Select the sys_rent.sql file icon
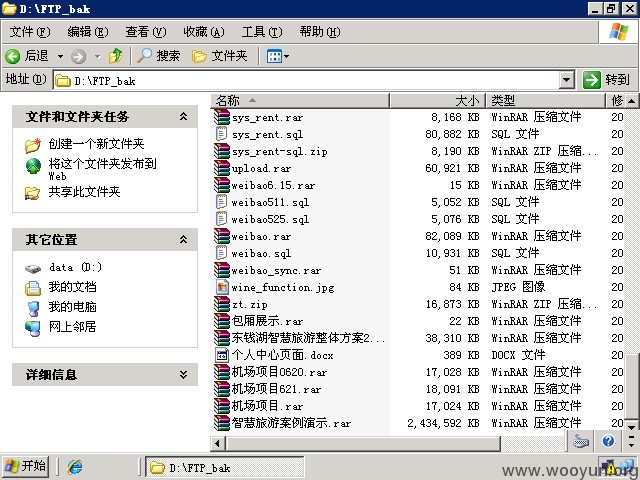This screenshot has height=480, width=640. click(222, 134)
